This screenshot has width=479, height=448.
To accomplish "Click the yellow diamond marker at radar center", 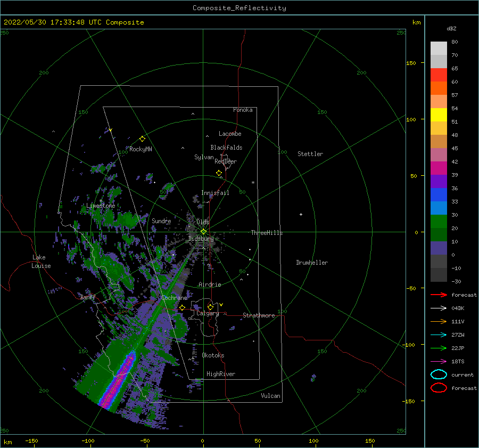I will tap(203, 232).
